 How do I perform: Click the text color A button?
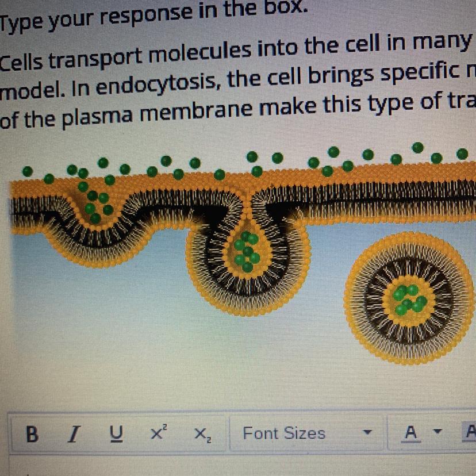point(411,432)
